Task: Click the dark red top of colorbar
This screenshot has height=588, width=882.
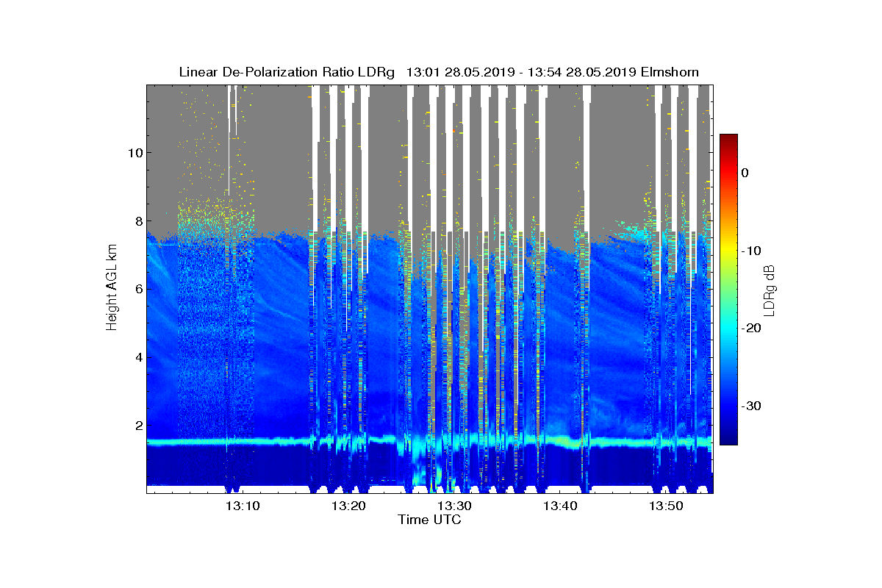Action: coord(728,140)
